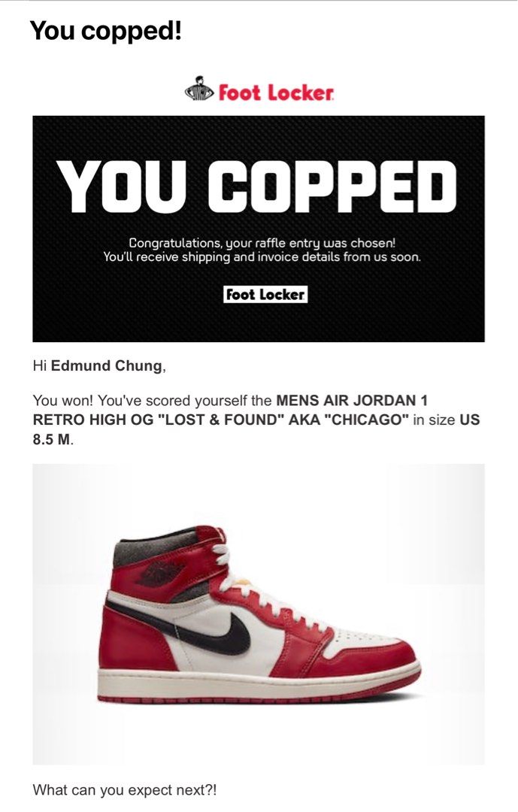This screenshot has height=812, width=518.
Task: Click the Foot Locker referee mascot icon
Action: tap(199, 89)
